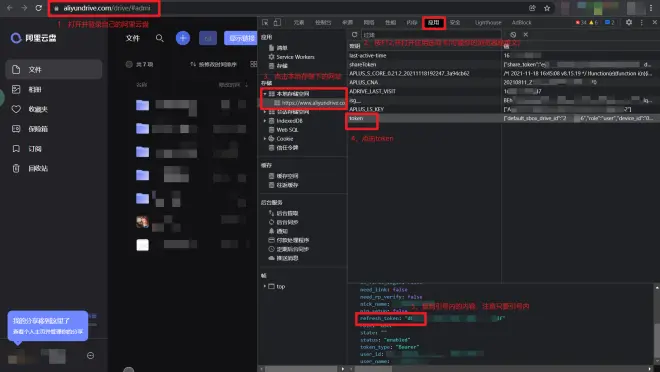Viewport: 660px width, 372px height.
Task: Click the Aliyun Drive logo
Action: 33,38
